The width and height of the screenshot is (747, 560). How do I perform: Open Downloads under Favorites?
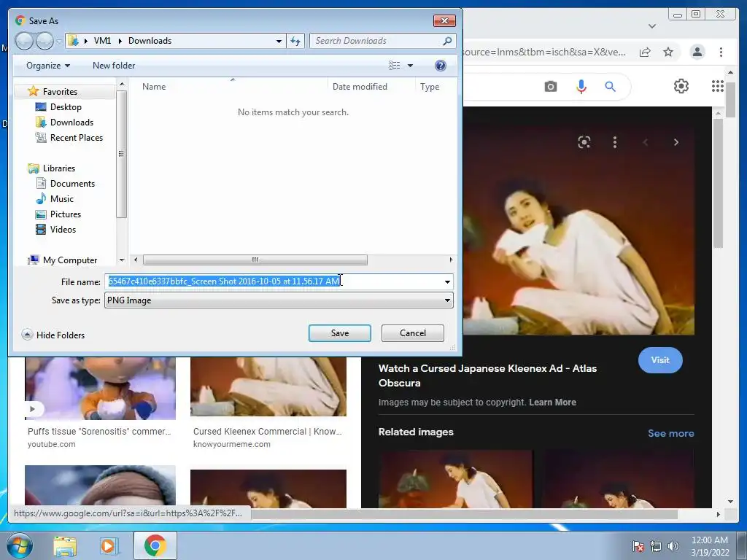click(x=71, y=122)
